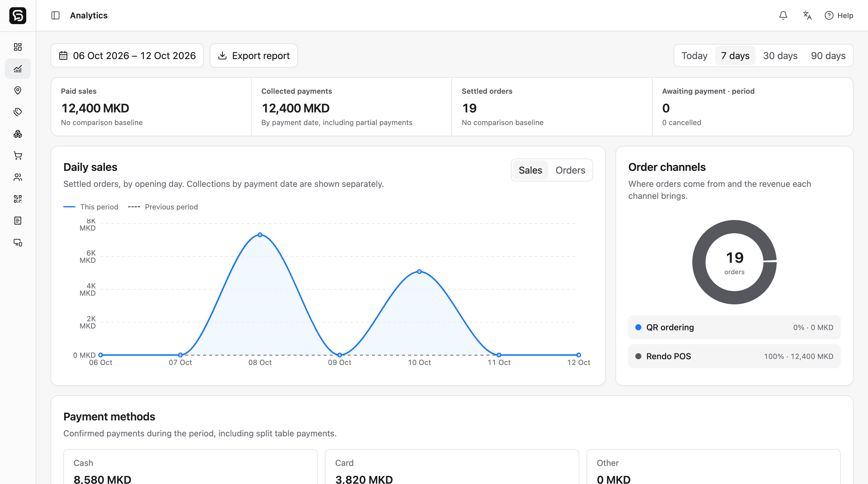Screen dimensions: 868x484
Task: Click the "This period" legend entry
Action: 91,207
